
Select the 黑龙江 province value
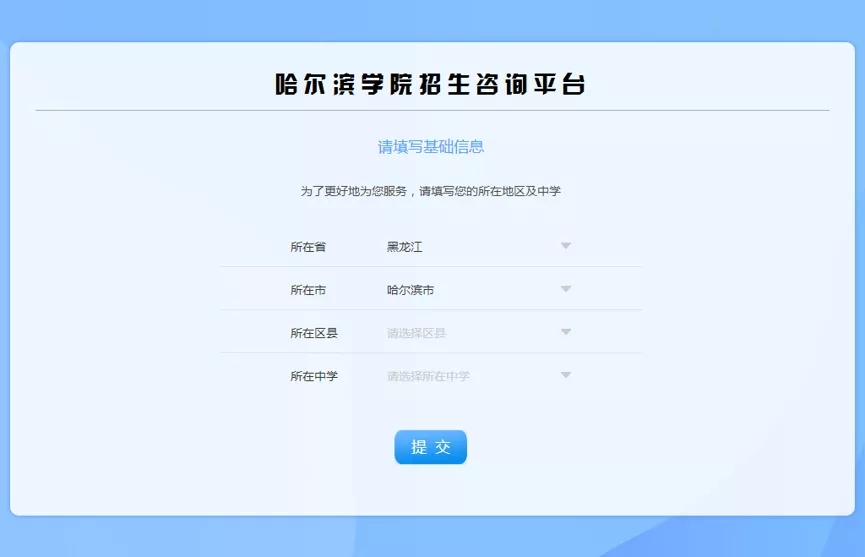pyautogui.click(x=404, y=247)
